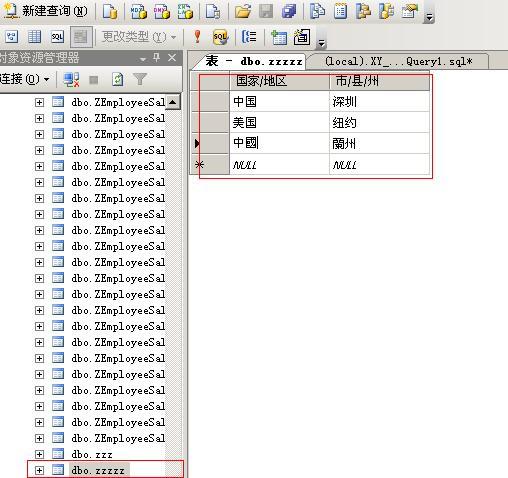
Task: Expand the dbo.zzz table node
Action: click(39, 454)
